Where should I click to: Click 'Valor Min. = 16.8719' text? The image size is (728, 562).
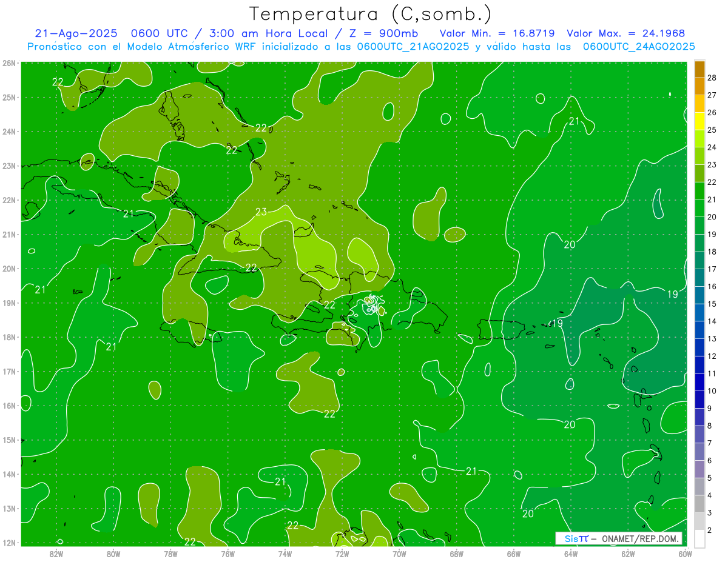tap(497, 33)
